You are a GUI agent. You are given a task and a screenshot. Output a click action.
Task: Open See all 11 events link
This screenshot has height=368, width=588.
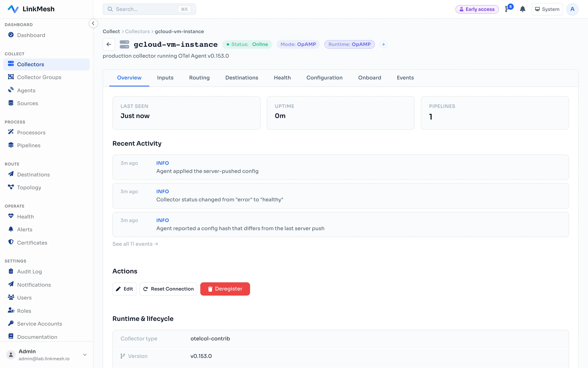(135, 244)
